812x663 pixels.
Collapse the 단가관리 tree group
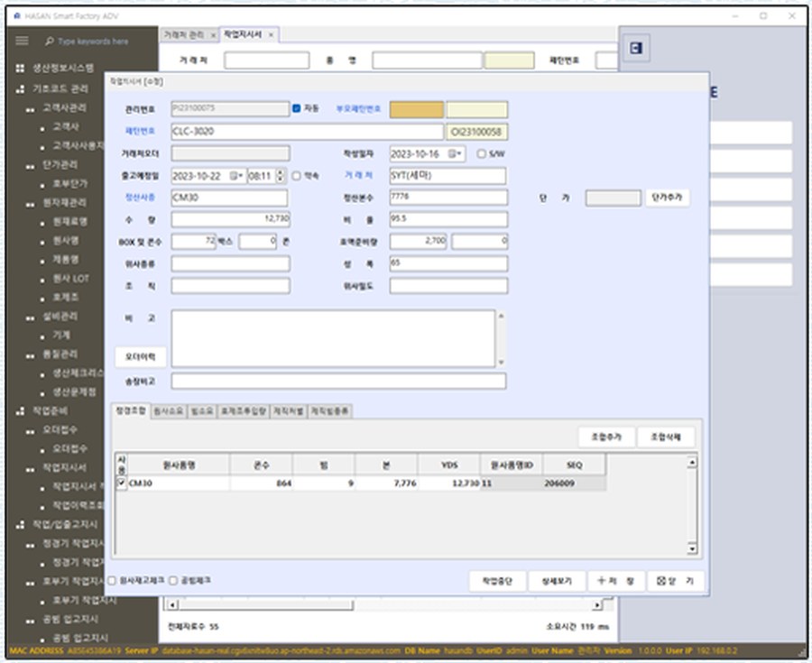30,166
